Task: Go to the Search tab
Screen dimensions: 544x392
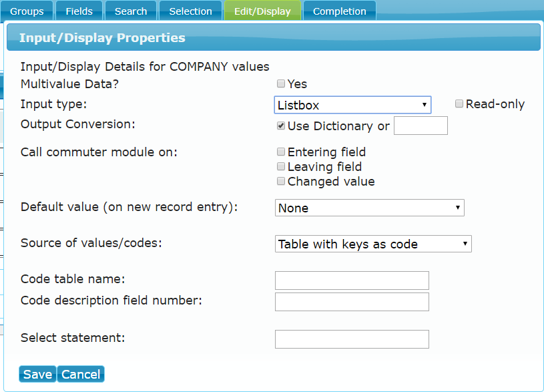Action: click(131, 11)
